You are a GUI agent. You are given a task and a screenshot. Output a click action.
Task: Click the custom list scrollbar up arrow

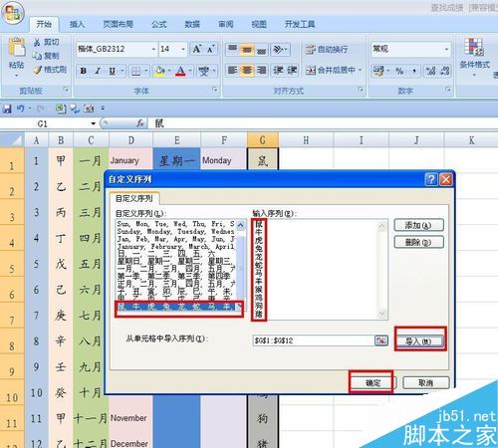(x=241, y=226)
